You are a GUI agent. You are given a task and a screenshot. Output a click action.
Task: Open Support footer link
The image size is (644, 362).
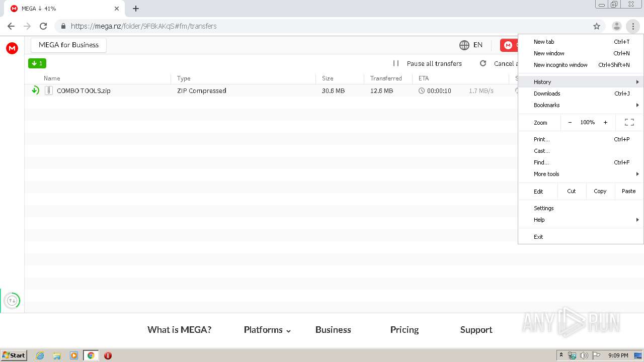[476, 330]
